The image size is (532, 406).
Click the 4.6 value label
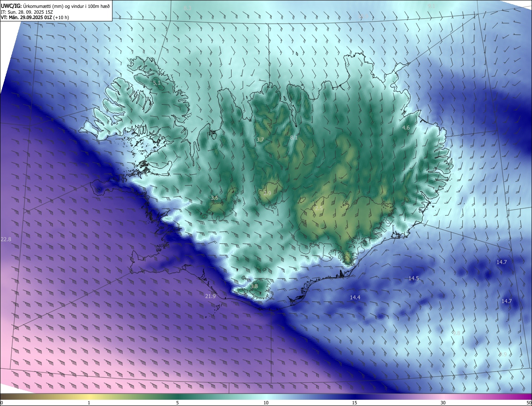[406, 128]
